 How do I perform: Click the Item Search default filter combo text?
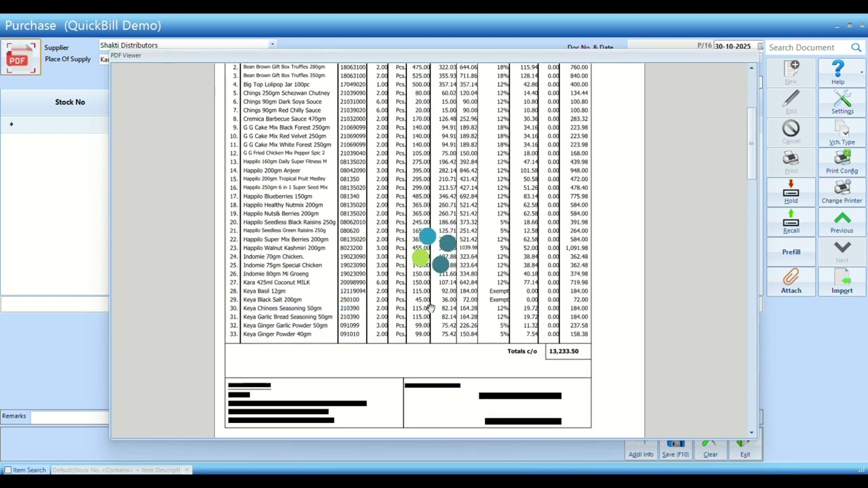coord(116,470)
